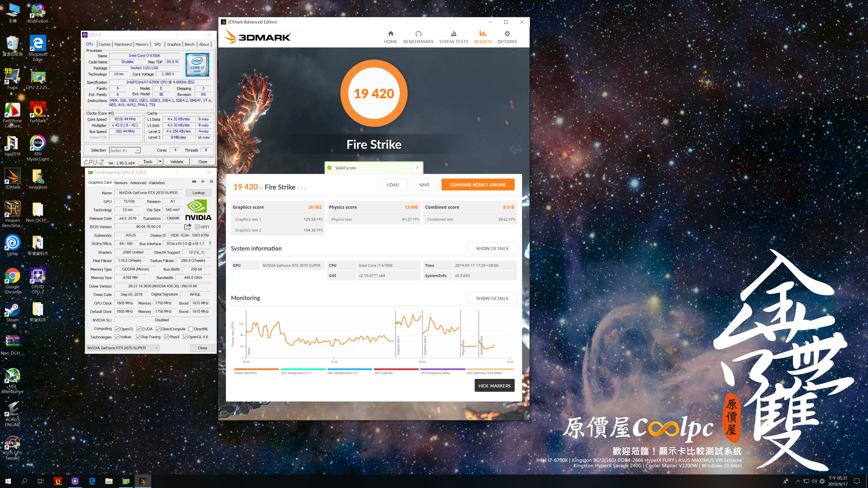Click the GPU-Z screenshot camera icon
This screenshot has width=868, height=488.
(194, 181)
